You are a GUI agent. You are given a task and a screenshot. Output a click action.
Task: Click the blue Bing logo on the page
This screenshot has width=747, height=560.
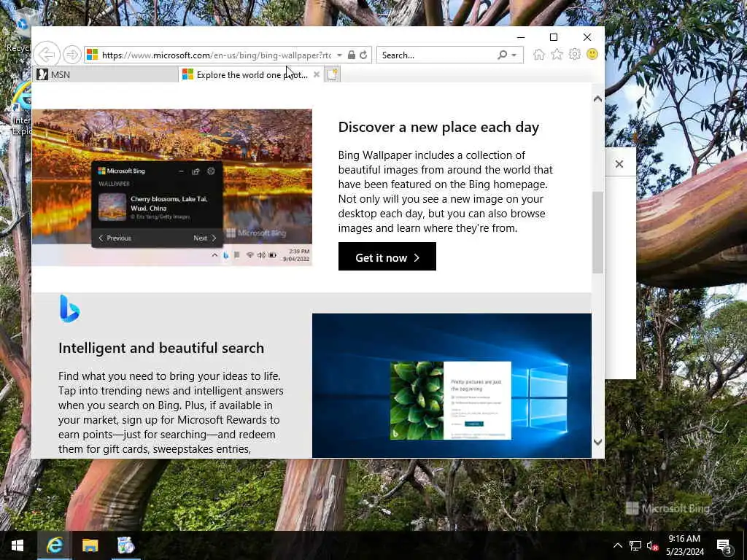(69, 308)
